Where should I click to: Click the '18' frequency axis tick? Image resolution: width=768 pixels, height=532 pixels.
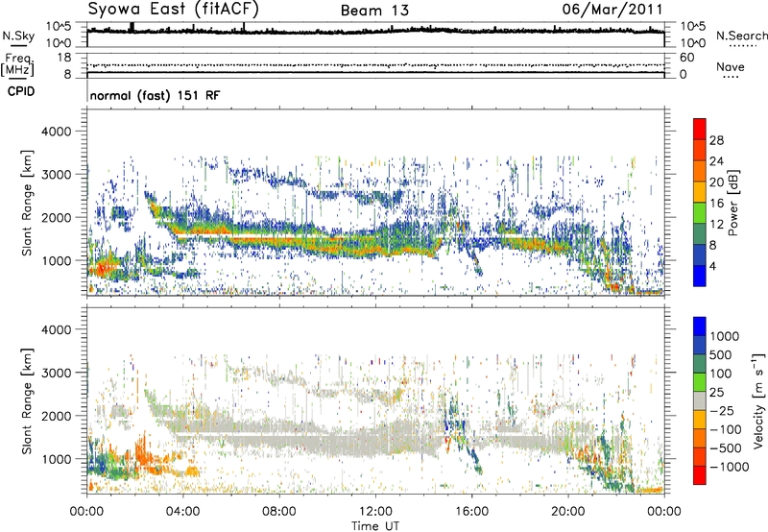[x=64, y=58]
